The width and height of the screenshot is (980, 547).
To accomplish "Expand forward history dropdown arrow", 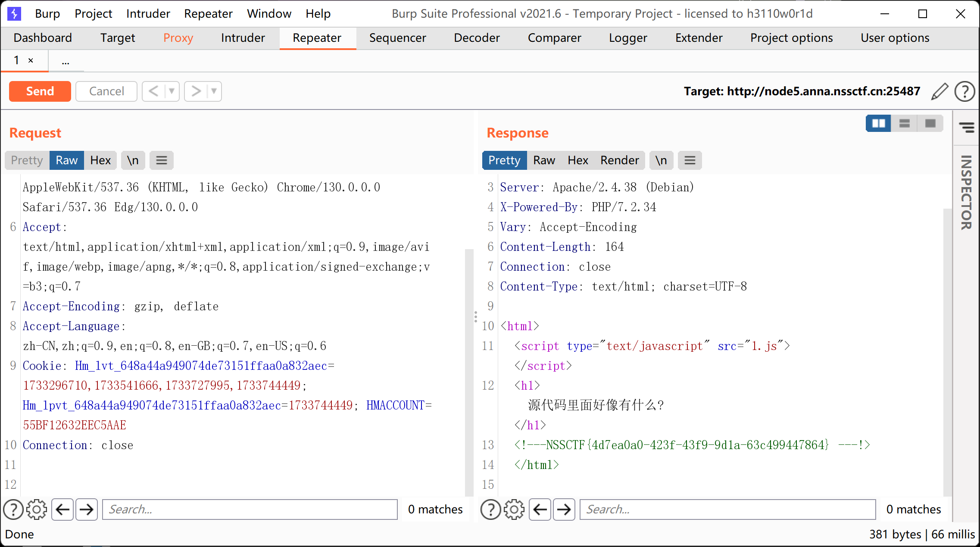I will tap(214, 91).
